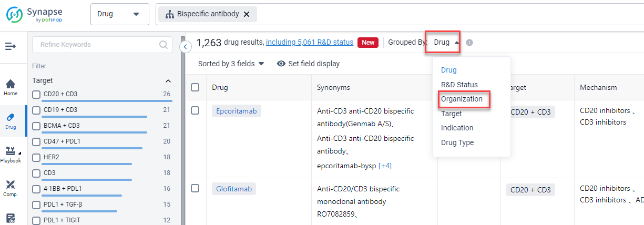Click the search magnifier in Refine Keywords
Screen dimensions: 644x225
pyautogui.click(x=163, y=45)
